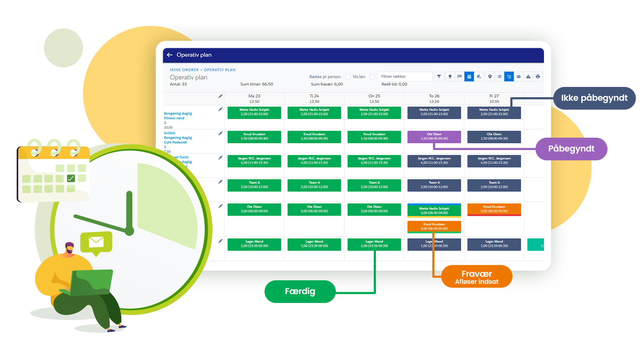Open Team A shift on To 26
This screenshot has height=342, width=644.
pyautogui.click(x=434, y=185)
